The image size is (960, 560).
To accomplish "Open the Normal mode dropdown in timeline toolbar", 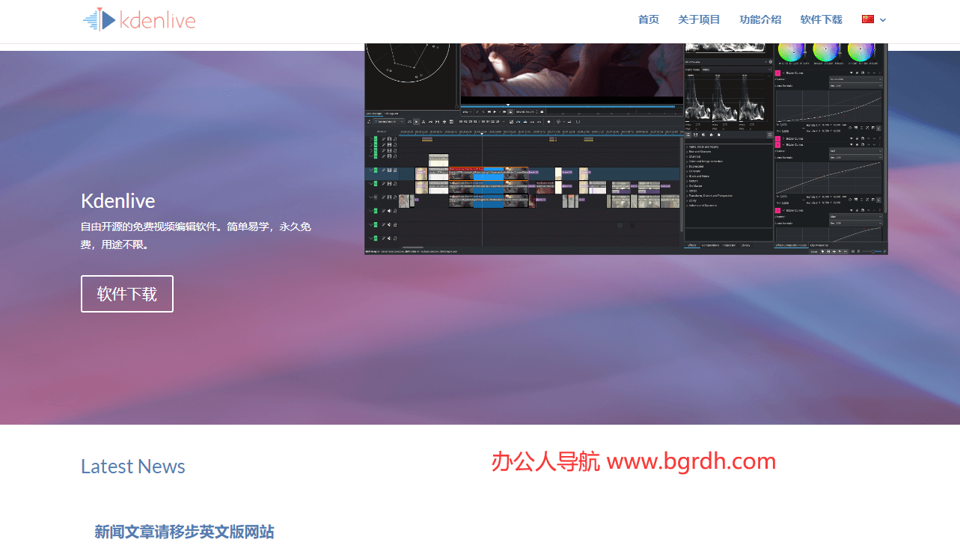I will coord(388,121).
